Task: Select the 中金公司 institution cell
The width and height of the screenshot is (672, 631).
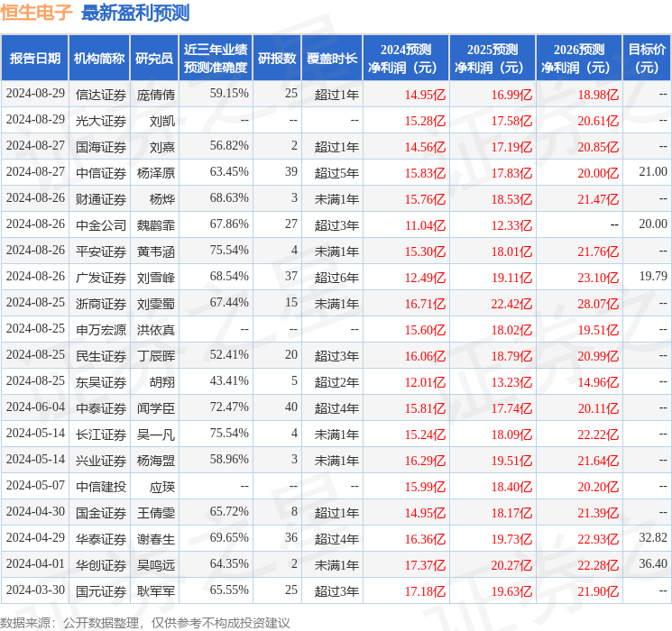Action: tap(101, 225)
